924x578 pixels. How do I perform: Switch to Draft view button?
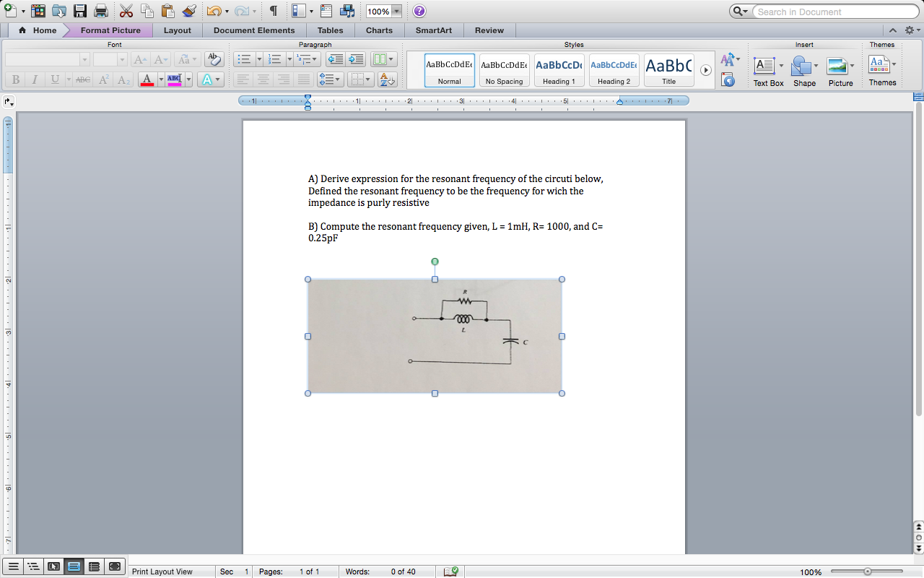pyautogui.click(x=13, y=566)
